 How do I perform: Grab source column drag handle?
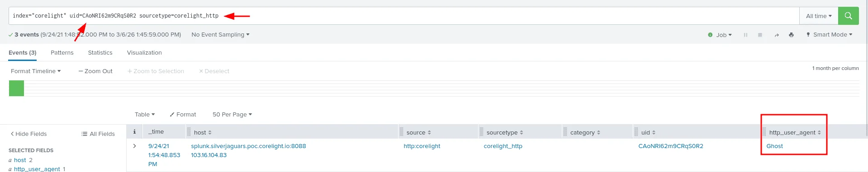click(401, 132)
